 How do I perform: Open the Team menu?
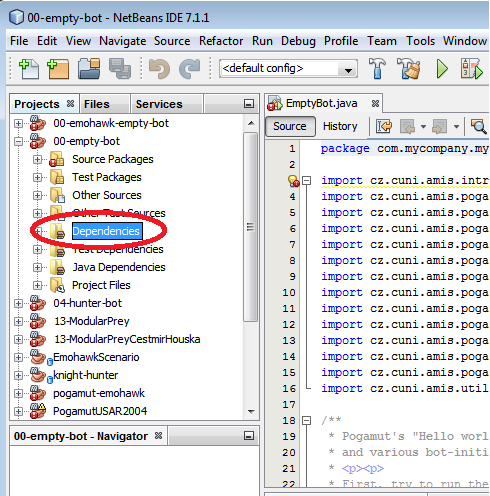[x=382, y=41]
